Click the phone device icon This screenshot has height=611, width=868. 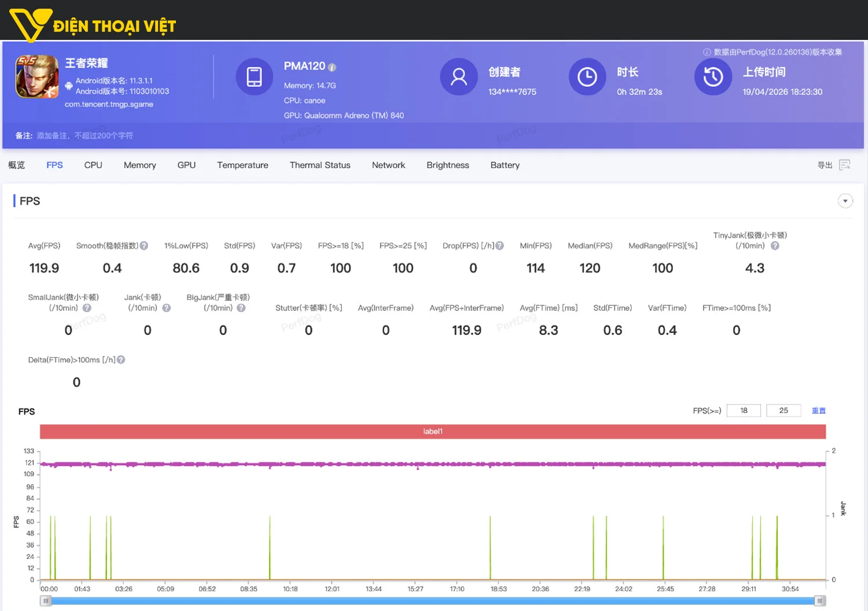pyautogui.click(x=254, y=76)
